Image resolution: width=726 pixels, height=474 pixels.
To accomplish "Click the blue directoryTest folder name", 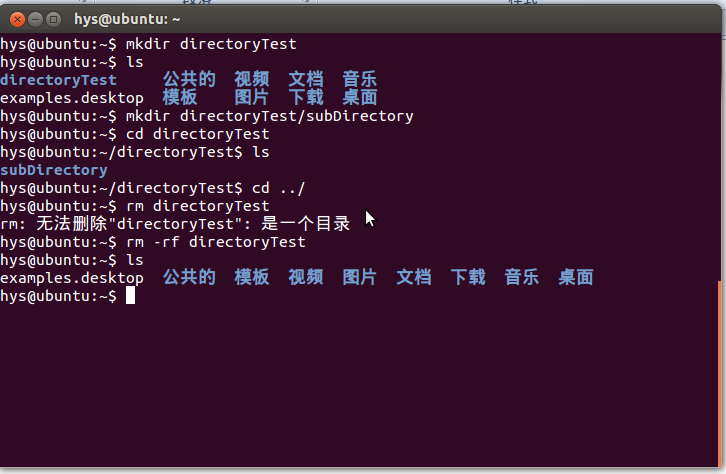I will tap(58, 80).
